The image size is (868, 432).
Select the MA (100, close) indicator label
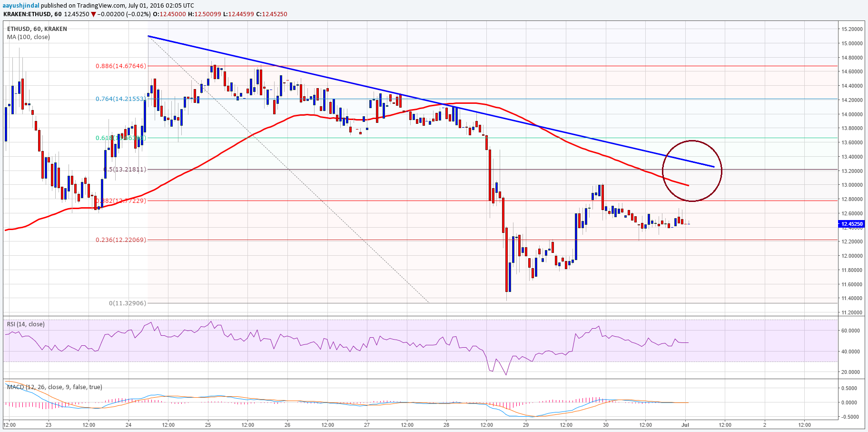[x=28, y=37]
